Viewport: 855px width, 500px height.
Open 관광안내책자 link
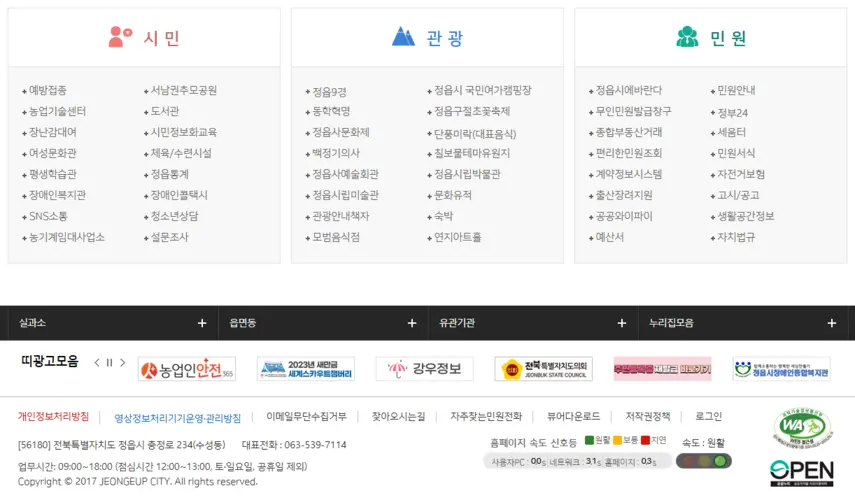coord(341,216)
